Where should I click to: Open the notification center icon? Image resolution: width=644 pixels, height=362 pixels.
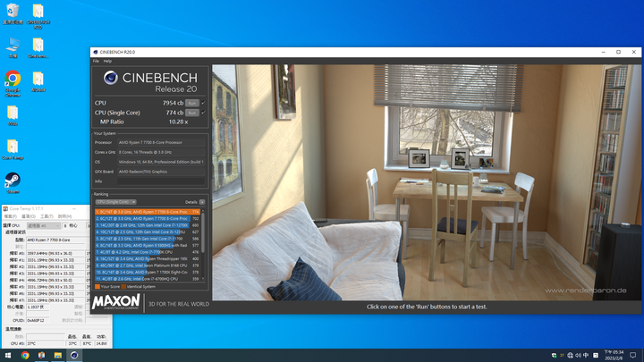point(633,355)
